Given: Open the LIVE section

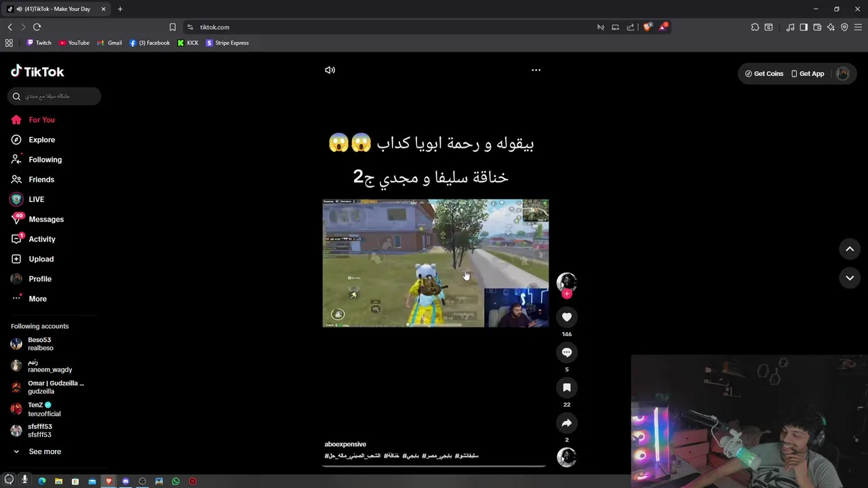Looking at the screenshot, I should tap(27, 199).
